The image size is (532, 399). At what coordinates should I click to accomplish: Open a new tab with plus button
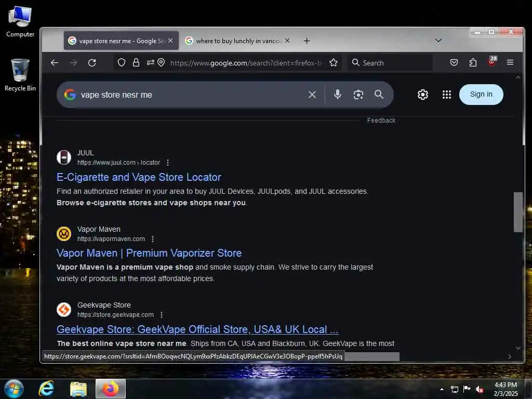point(307,41)
